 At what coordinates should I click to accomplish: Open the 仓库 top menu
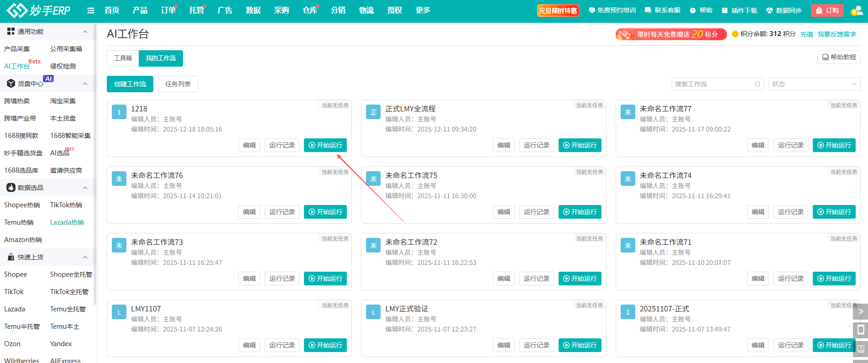click(x=310, y=11)
